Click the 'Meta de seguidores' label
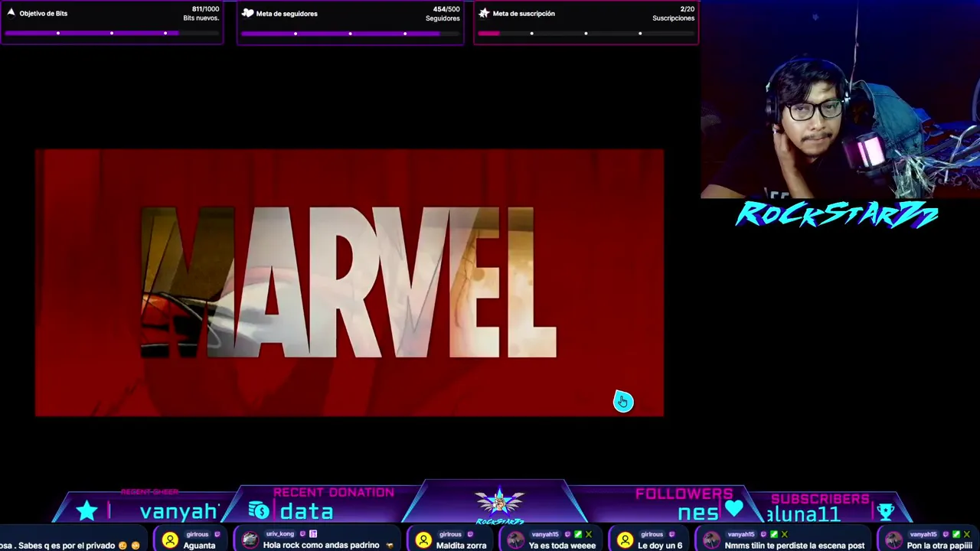This screenshot has height=551, width=980. tap(287, 13)
